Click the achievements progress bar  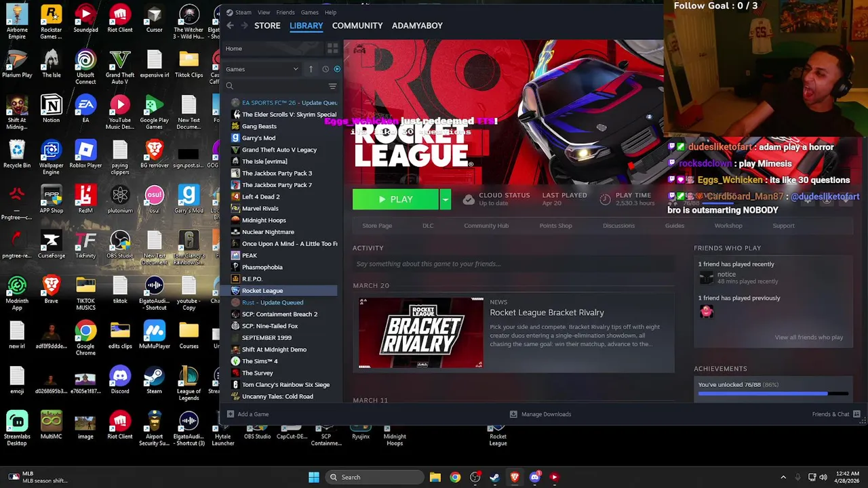point(773,393)
